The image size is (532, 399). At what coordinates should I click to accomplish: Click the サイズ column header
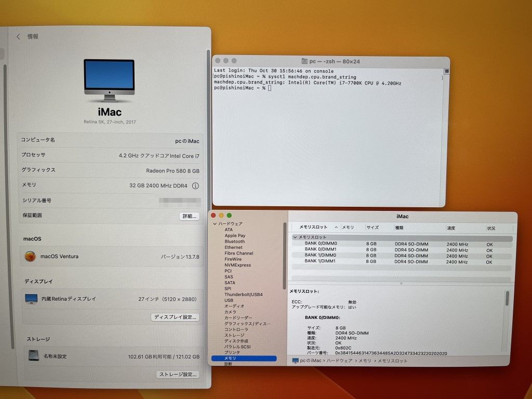pos(373,228)
